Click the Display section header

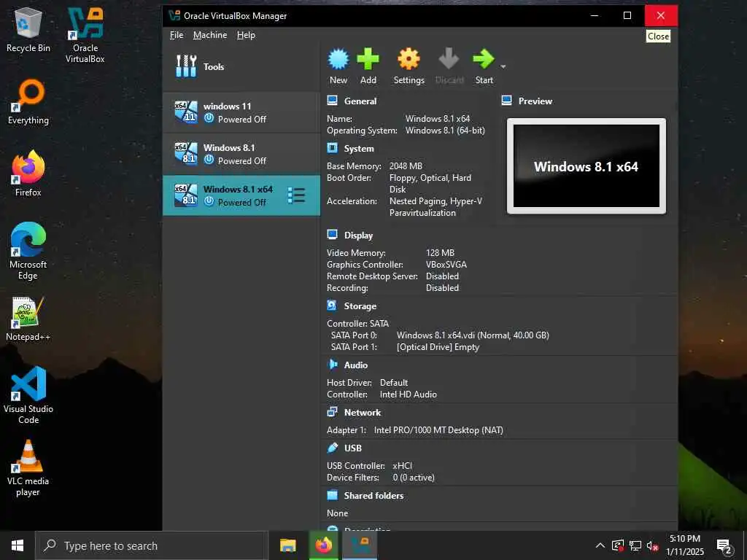(358, 236)
